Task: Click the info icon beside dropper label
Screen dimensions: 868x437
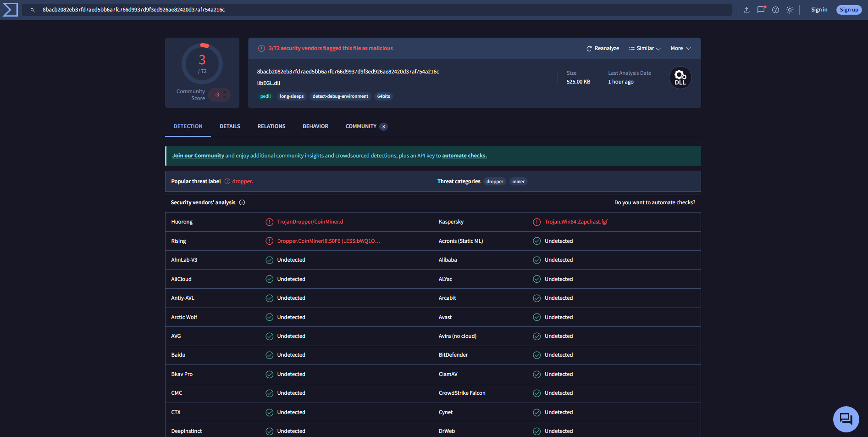Action: pos(227,182)
